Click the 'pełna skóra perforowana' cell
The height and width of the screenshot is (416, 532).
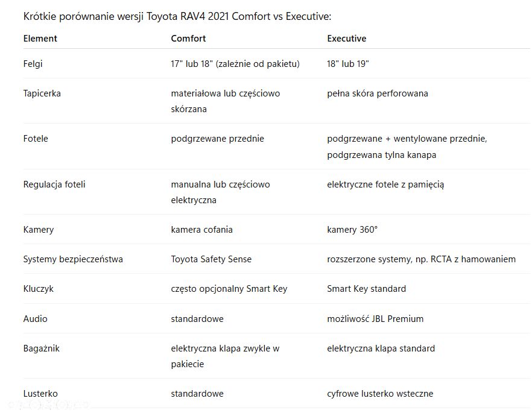click(x=378, y=93)
